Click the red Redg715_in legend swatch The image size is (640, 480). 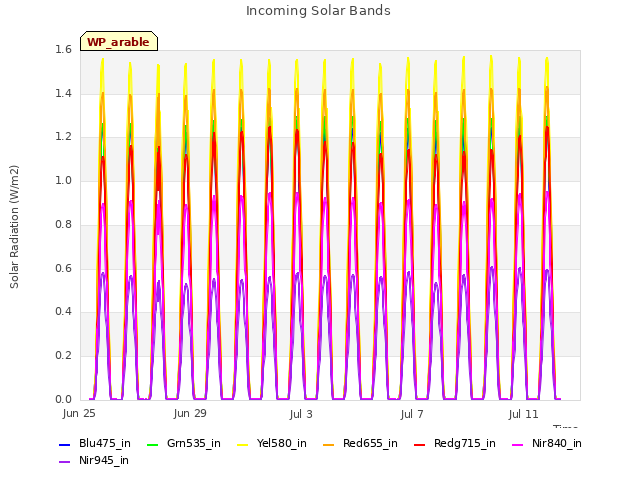[420, 445]
